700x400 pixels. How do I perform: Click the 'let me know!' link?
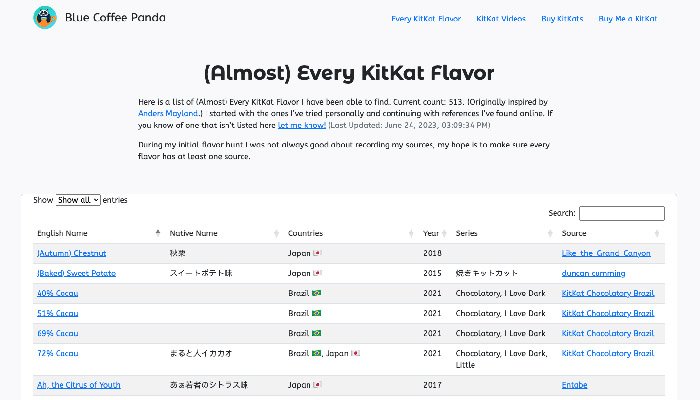point(302,125)
